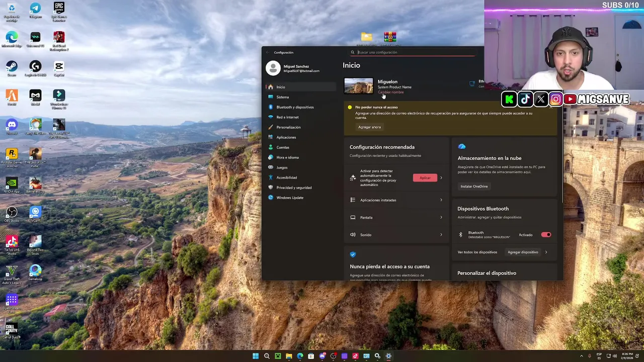Open the Windows Start menu
This screenshot has width=644, height=362.
(x=256, y=356)
